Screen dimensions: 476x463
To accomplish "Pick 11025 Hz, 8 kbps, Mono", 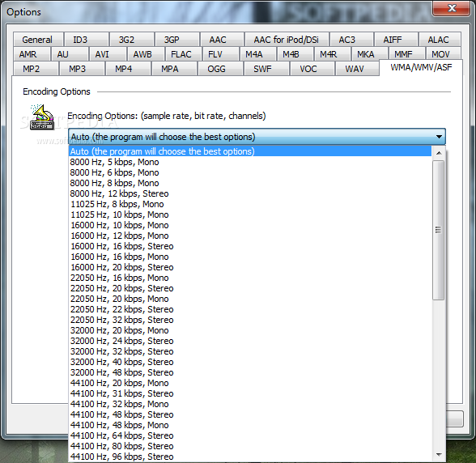I will tap(250, 204).
